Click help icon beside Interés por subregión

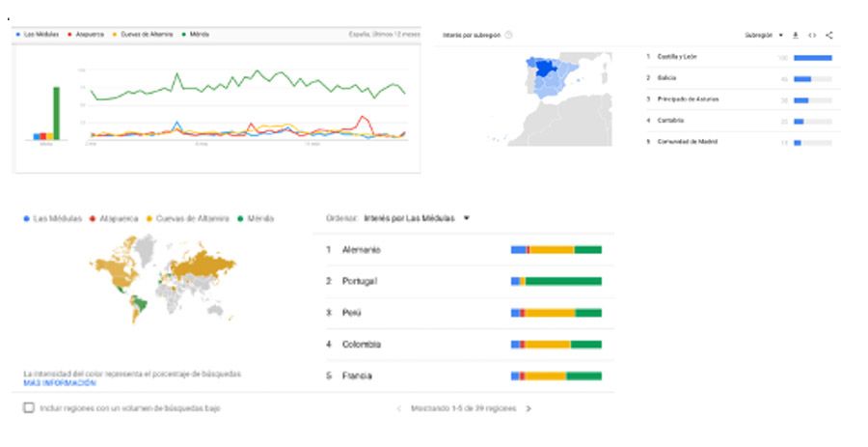pos(508,35)
